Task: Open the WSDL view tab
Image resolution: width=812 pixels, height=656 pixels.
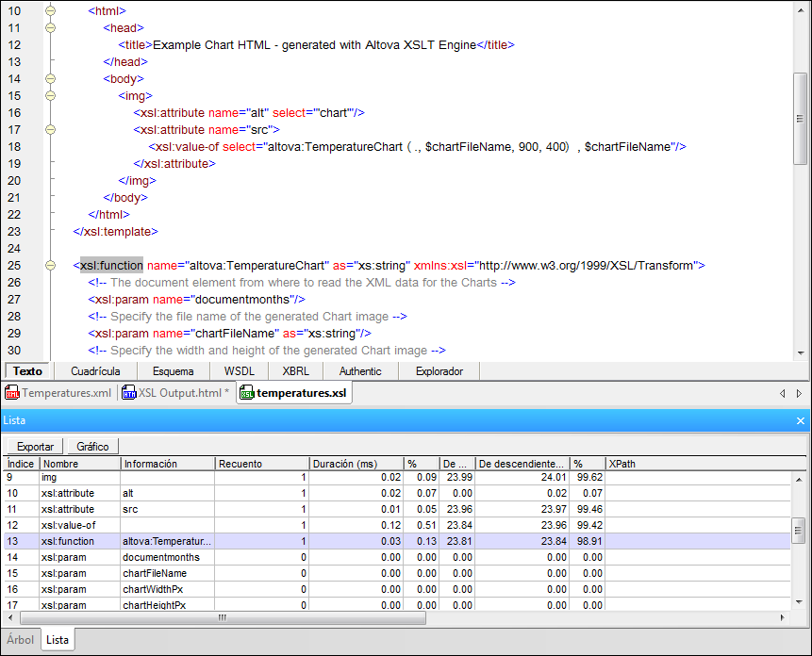Action: [238, 371]
